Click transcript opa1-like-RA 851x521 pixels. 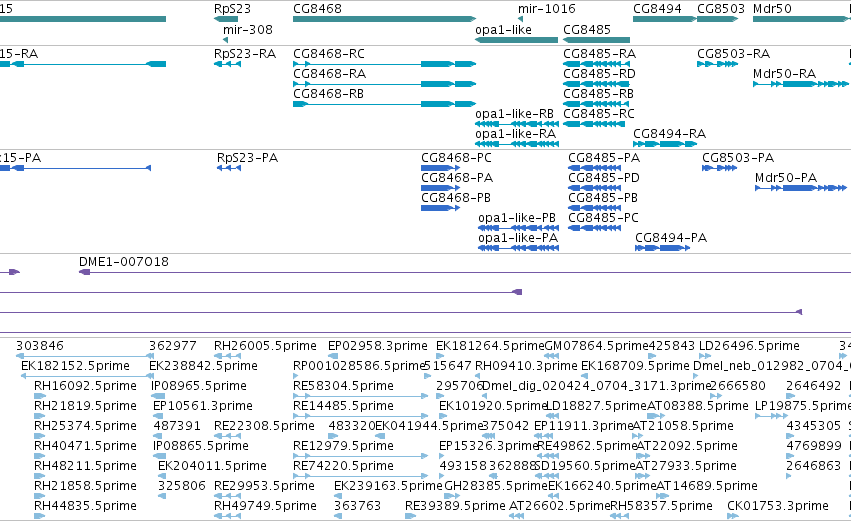click(x=515, y=134)
